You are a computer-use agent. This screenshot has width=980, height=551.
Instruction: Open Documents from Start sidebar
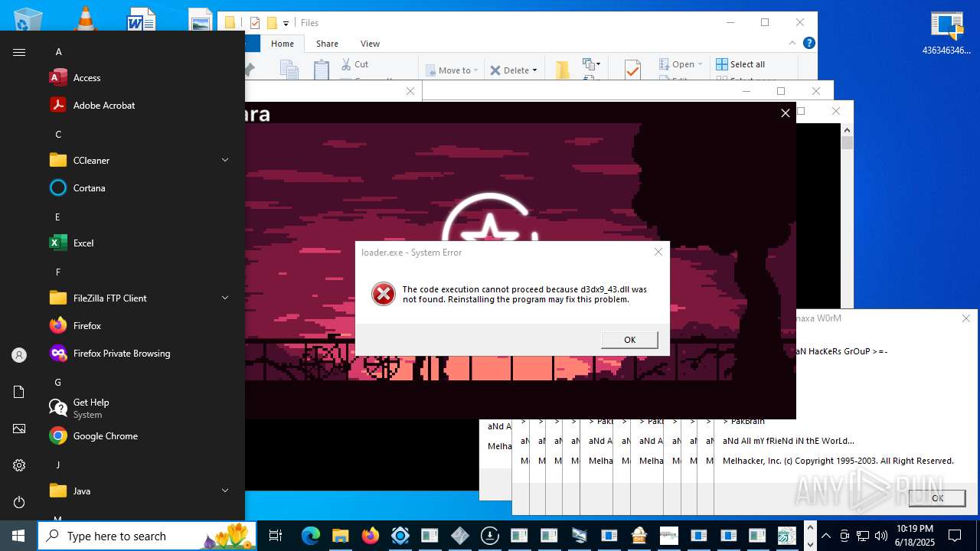pyautogui.click(x=19, y=392)
